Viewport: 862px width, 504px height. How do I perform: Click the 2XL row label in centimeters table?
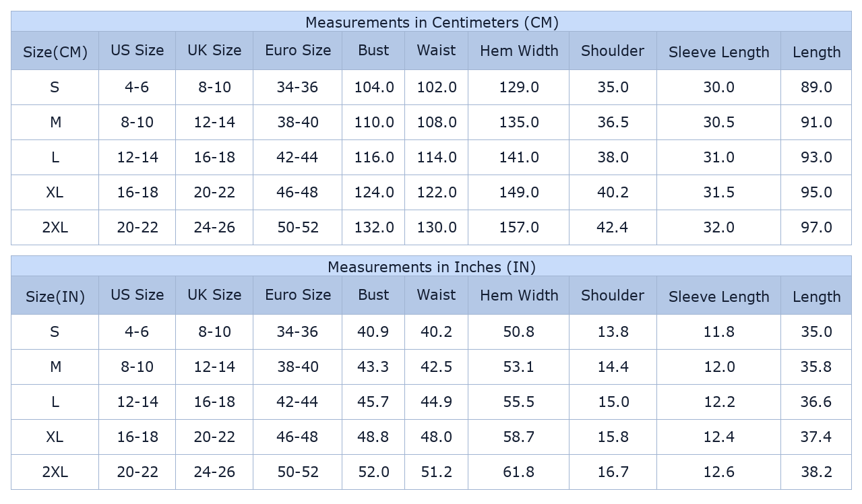(x=55, y=228)
